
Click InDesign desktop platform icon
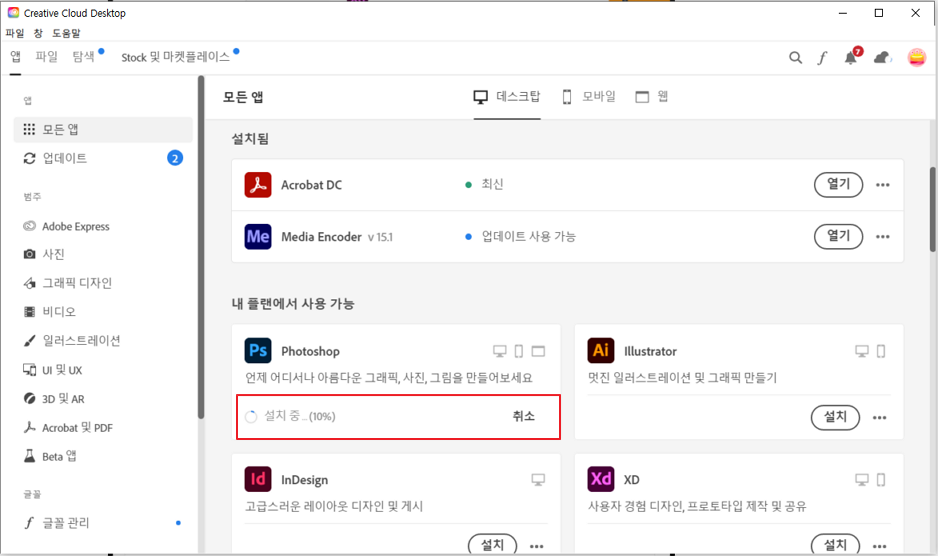[x=538, y=479]
